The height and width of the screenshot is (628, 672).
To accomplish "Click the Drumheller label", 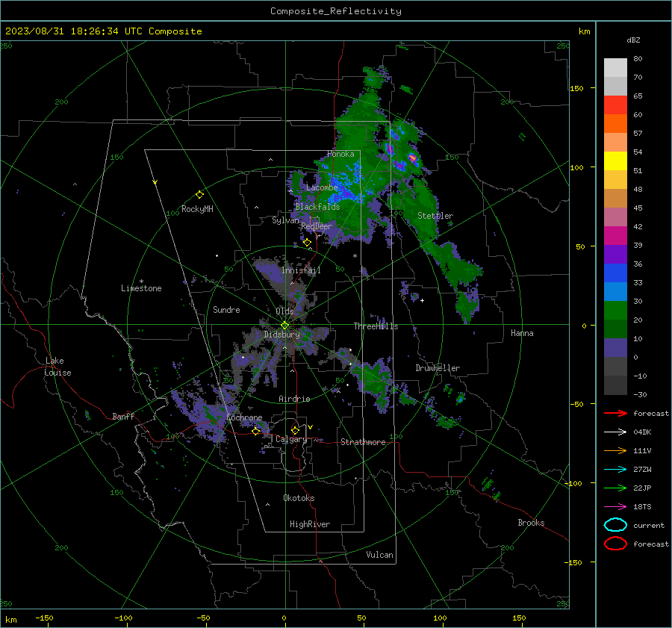I will point(438,368).
